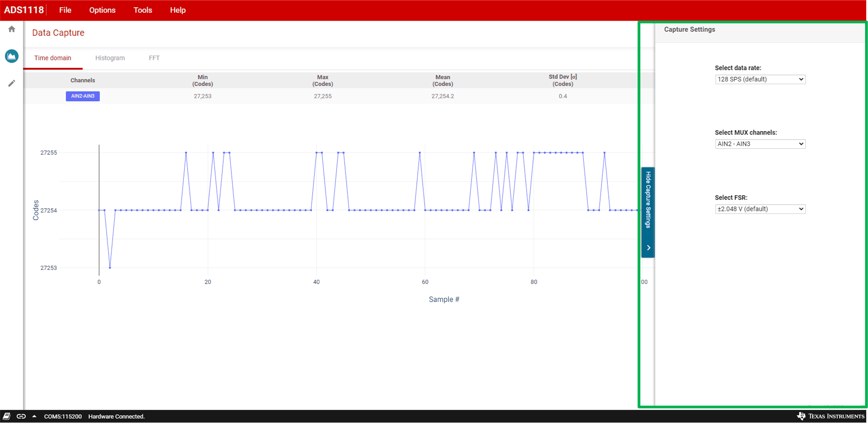Click the Codes y-axis title
The image size is (868, 423).
pos(36,210)
